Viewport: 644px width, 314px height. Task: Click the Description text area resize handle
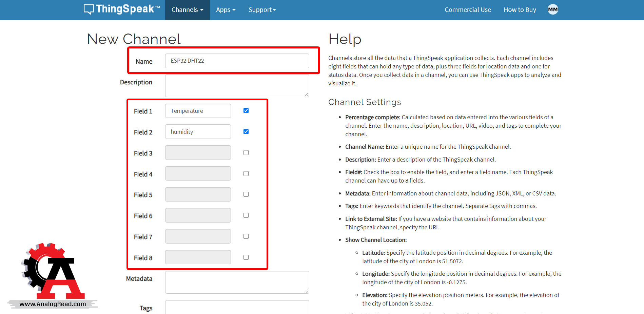pyautogui.click(x=307, y=95)
